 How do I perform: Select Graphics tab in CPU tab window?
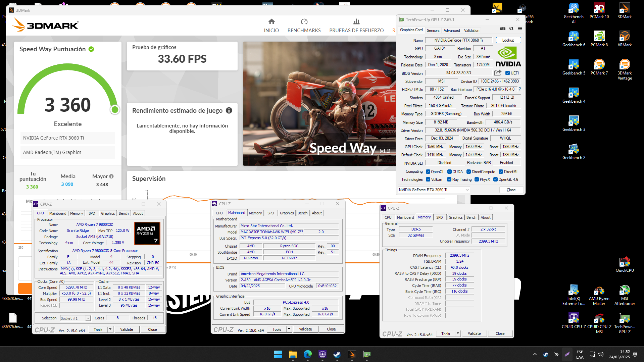[x=108, y=213]
